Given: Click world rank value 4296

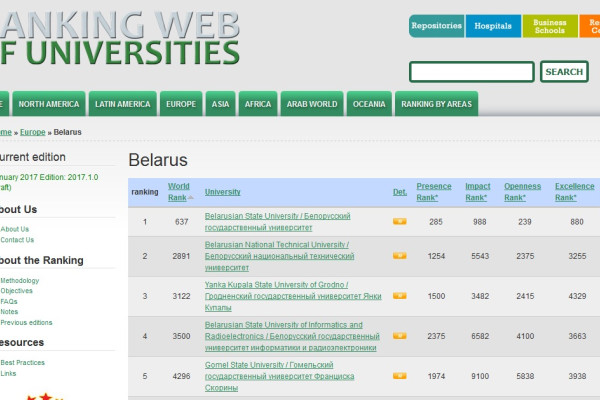Looking at the screenshot, I should pyautogui.click(x=181, y=376).
